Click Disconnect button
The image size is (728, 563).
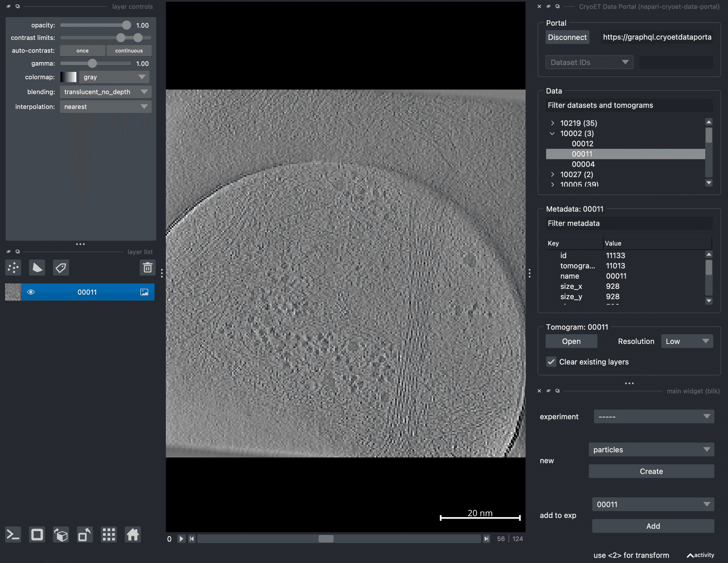pyautogui.click(x=567, y=37)
